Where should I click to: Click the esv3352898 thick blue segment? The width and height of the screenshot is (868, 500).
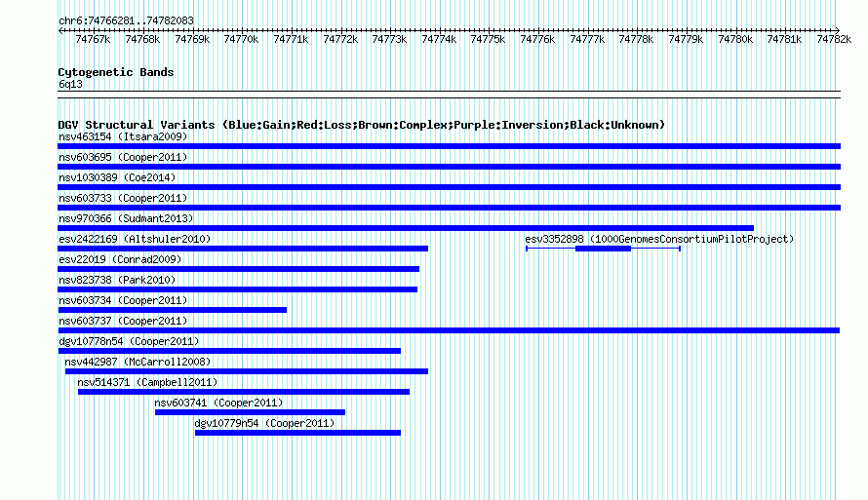(604, 249)
